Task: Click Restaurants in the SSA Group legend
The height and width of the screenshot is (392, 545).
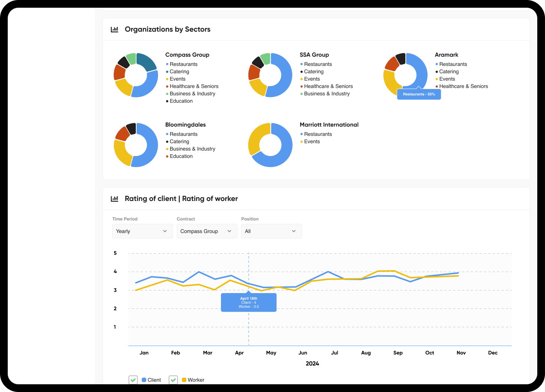Action: pos(318,64)
